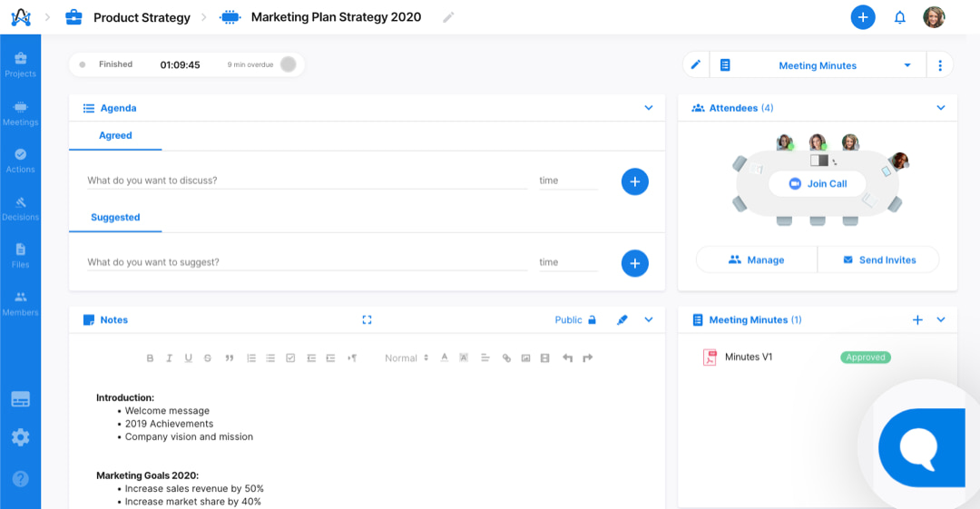Open text alignment options in notes toolbar

click(x=485, y=357)
